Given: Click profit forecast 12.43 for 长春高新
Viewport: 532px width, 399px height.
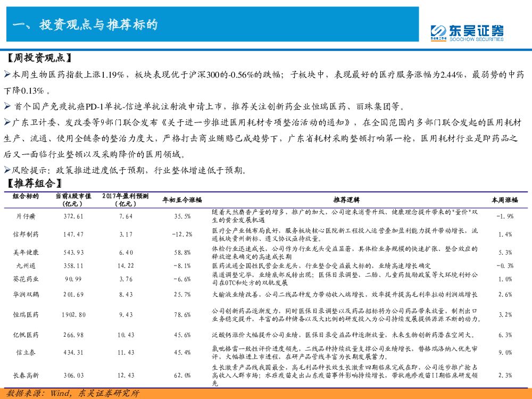Looking at the screenshot, I should pos(126,375).
